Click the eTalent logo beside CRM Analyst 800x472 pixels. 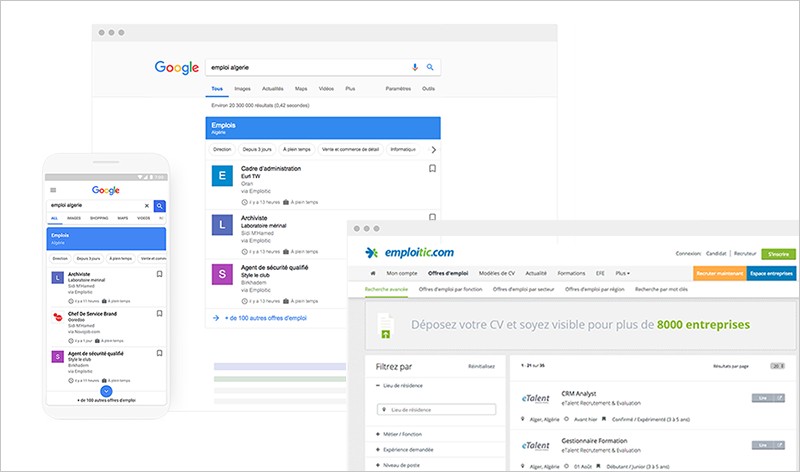click(536, 399)
